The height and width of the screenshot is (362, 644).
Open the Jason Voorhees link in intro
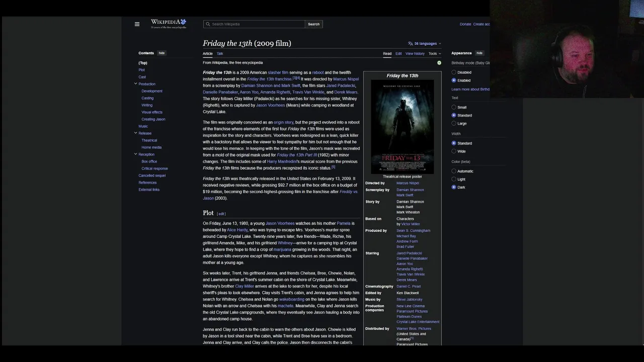click(x=270, y=105)
